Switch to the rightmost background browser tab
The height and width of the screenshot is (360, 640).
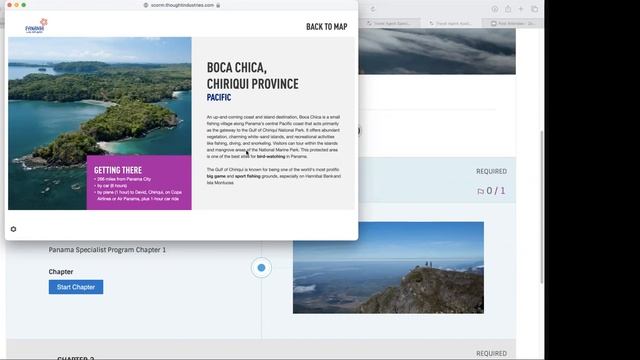512,23
